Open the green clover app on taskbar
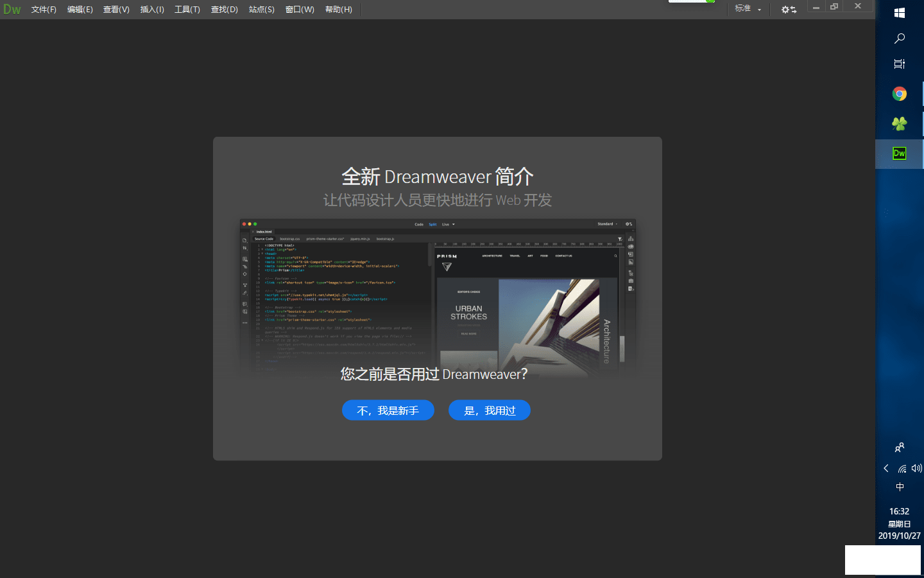 [900, 124]
